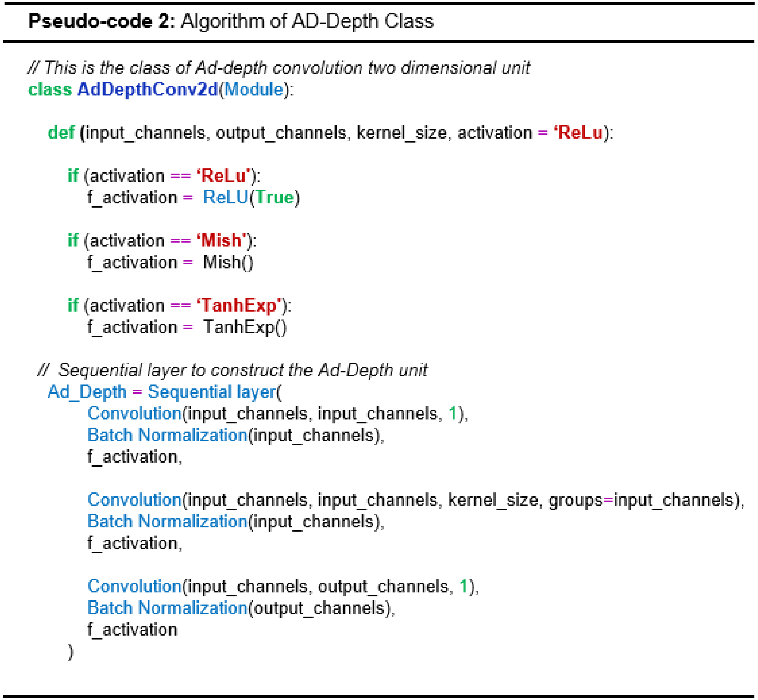Click the Convolution with groups=input_channels
This screenshot has height=700, width=758.
(x=134, y=500)
